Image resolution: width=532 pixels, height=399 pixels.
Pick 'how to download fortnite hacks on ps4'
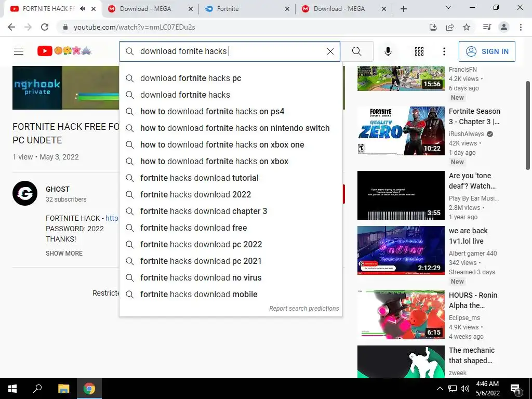click(x=231, y=111)
